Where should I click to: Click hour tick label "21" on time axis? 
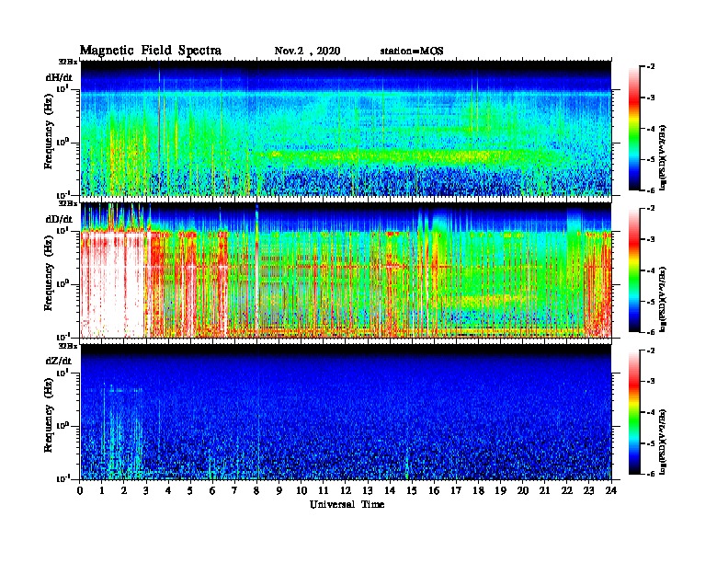click(x=544, y=491)
